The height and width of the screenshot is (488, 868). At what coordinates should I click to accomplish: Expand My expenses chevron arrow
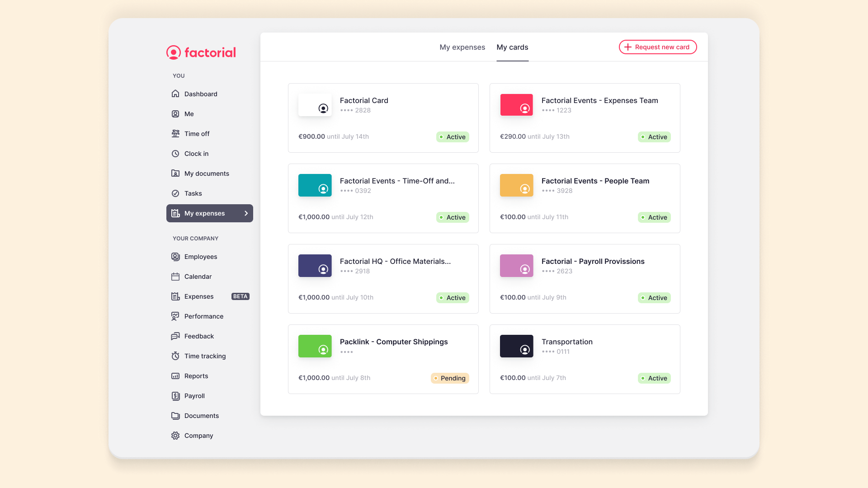tap(246, 213)
